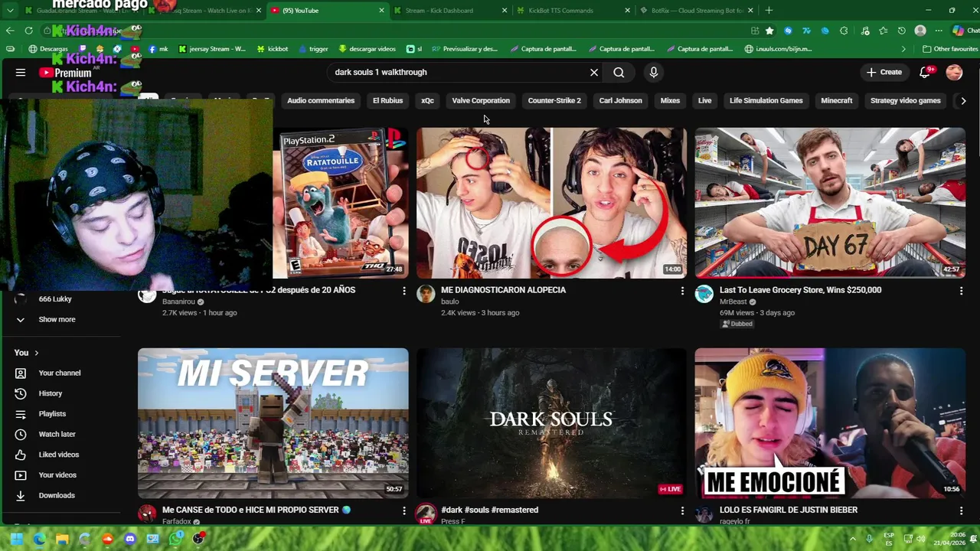The width and height of the screenshot is (980, 551).
Task: Open File Explorer from the taskbar
Action: pos(61,539)
